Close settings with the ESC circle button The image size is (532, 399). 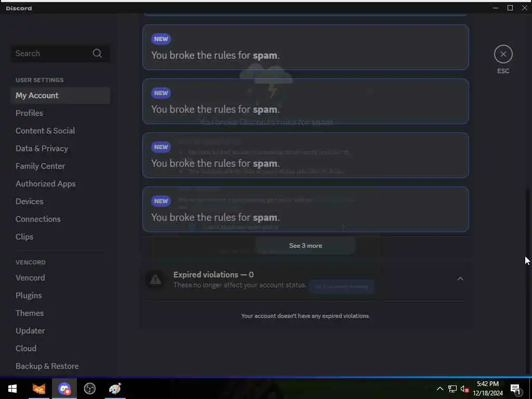click(503, 54)
